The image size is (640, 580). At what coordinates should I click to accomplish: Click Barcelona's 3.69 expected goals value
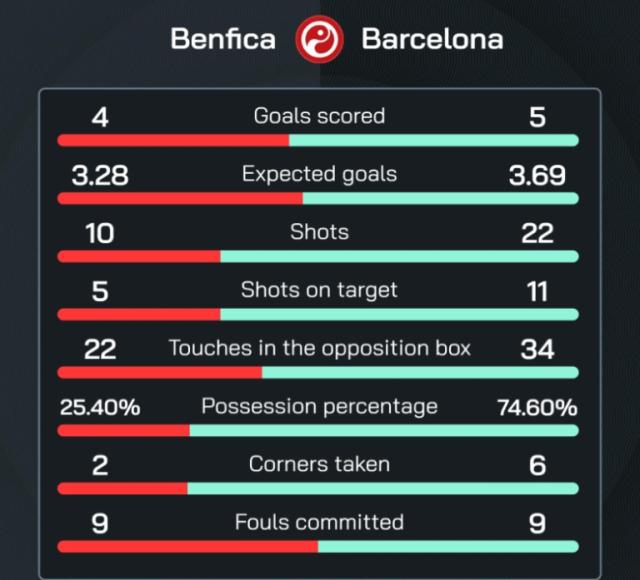click(x=537, y=176)
